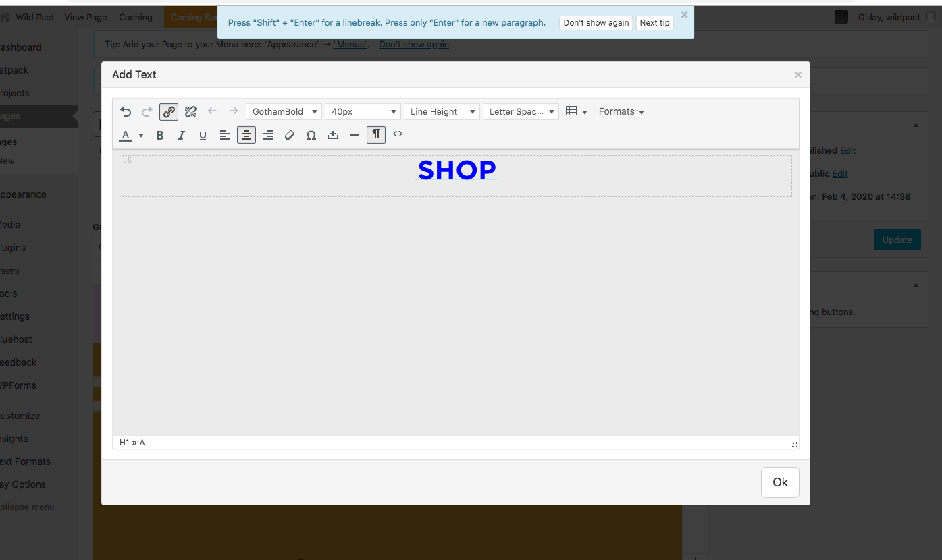This screenshot has width=942, height=560.
Task: Toggle bold formatting
Action: click(x=160, y=135)
